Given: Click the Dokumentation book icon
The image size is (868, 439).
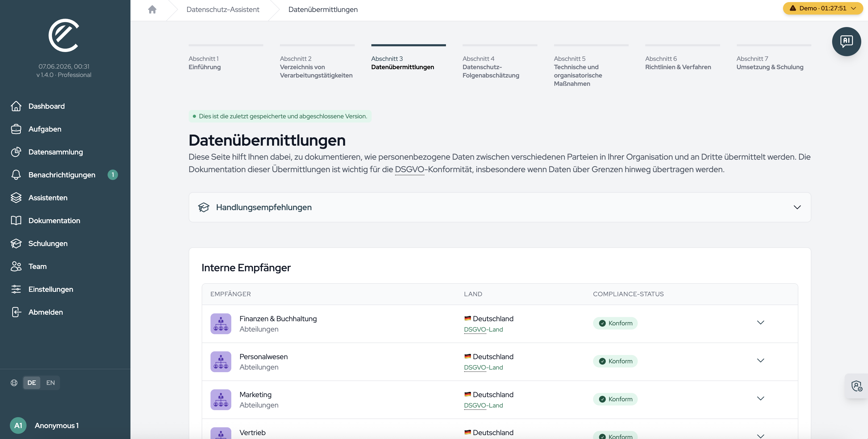Looking at the screenshot, I should [x=16, y=221].
